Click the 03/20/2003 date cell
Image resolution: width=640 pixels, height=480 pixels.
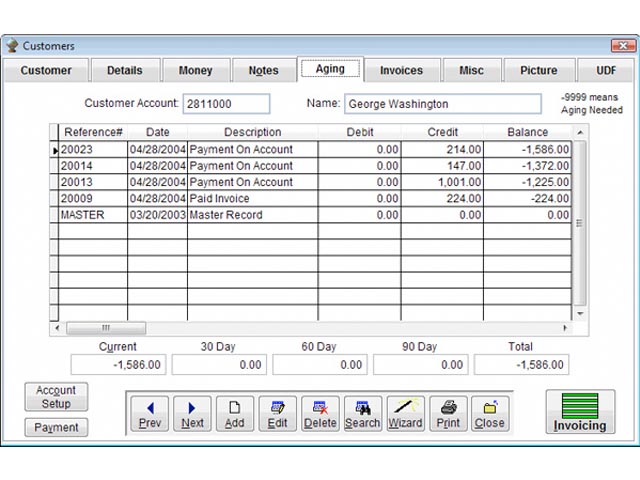click(x=158, y=215)
